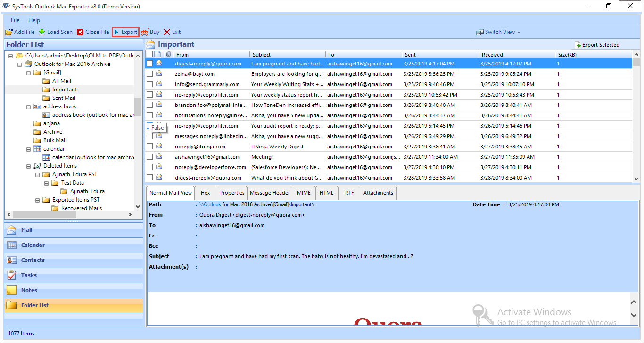The height and width of the screenshot is (343, 644).
Task: Select the Notes navigation pane icon
Action: 11,290
